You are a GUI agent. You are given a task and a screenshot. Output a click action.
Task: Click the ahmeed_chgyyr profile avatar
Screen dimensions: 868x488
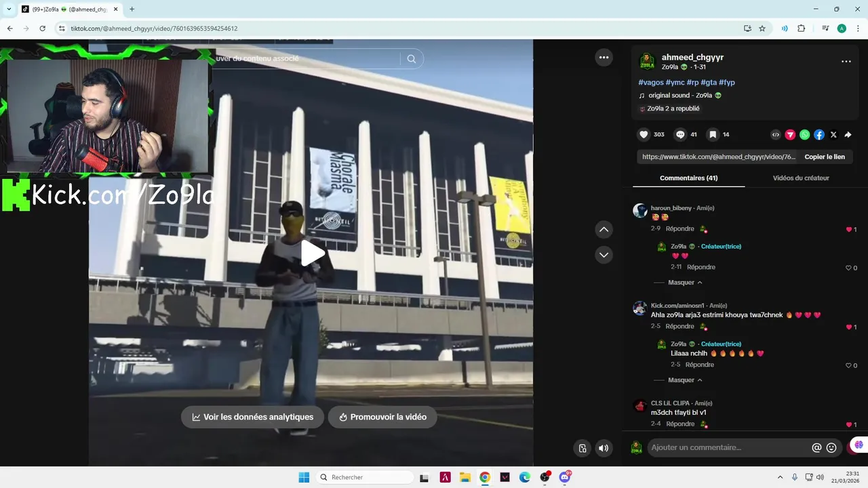coord(648,62)
